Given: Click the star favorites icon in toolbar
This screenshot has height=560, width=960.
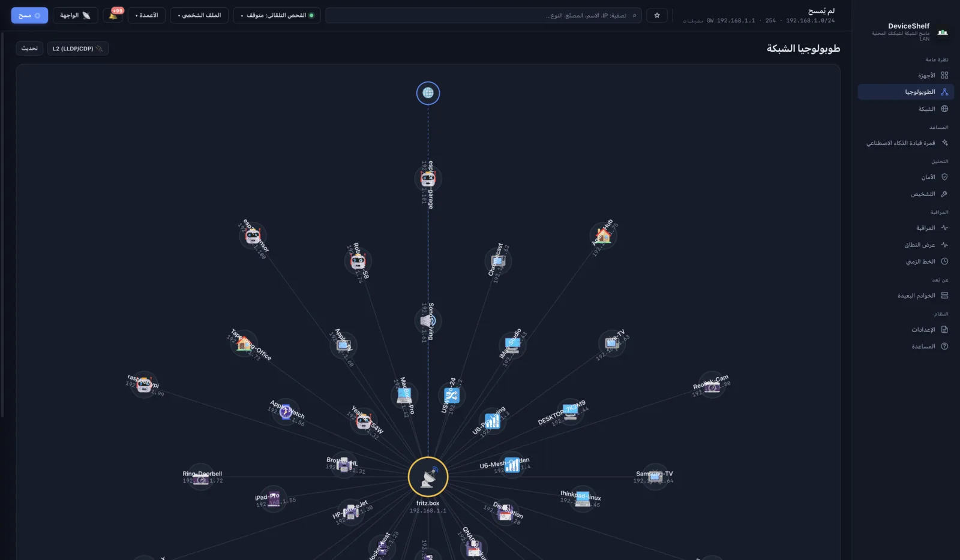Looking at the screenshot, I should (657, 16).
